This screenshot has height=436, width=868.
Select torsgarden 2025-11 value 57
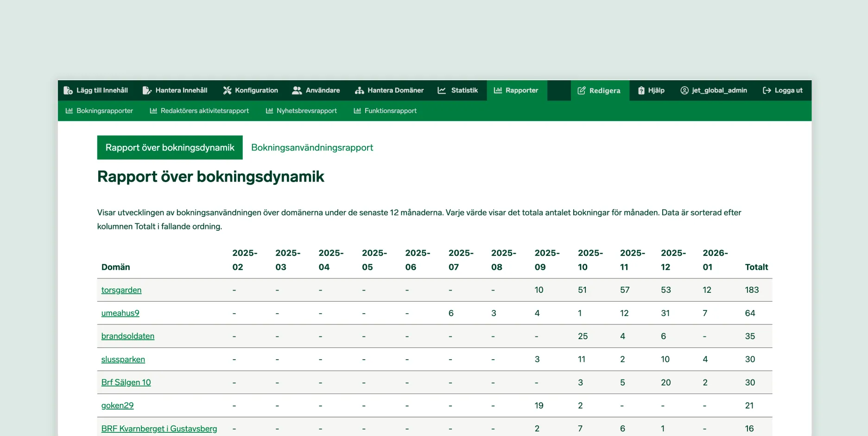625,290
